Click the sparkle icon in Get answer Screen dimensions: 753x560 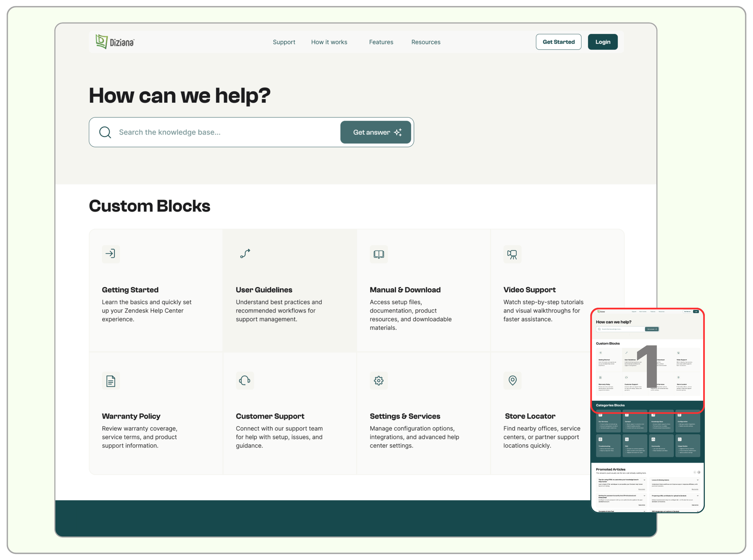click(x=398, y=132)
